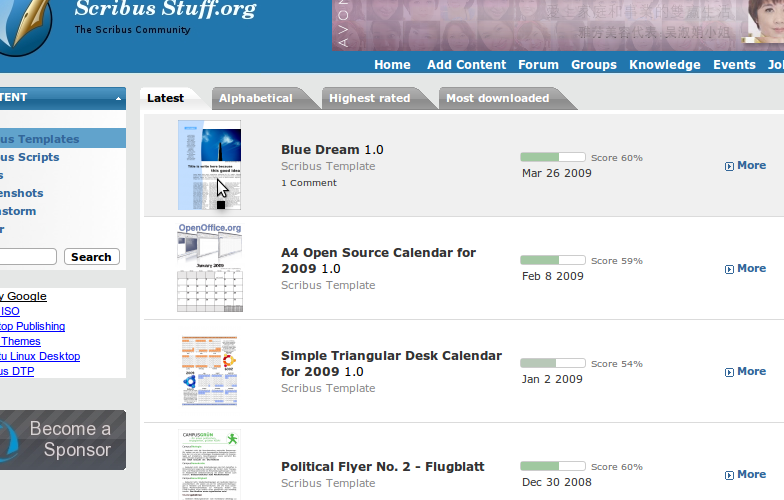Open the Events menu item
This screenshot has height=500, width=784.
(734, 65)
